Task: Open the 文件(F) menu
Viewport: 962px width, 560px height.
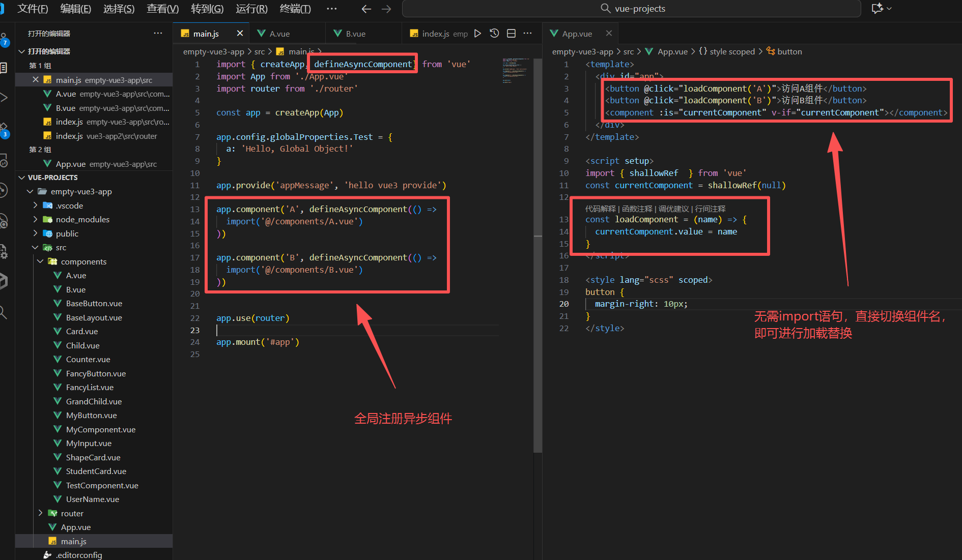Action: pos(33,9)
